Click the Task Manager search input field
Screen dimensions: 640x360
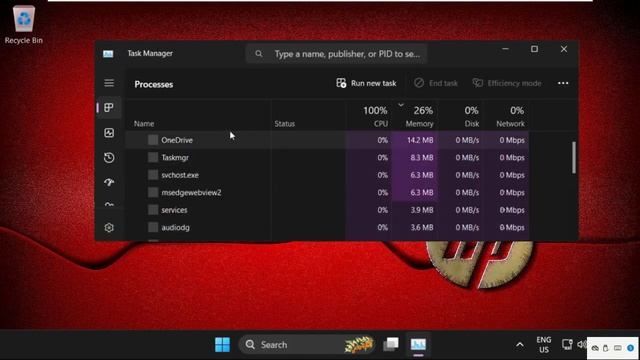(337, 53)
